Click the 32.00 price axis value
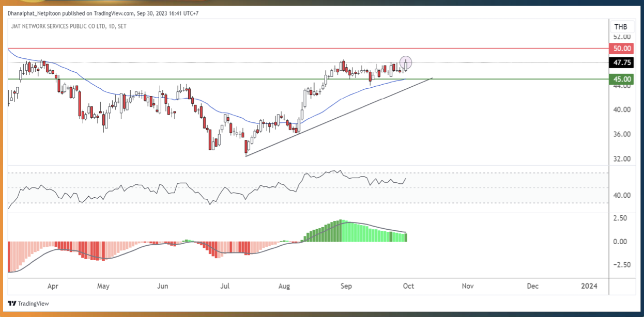The image size is (644, 317). tap(621, 158)
